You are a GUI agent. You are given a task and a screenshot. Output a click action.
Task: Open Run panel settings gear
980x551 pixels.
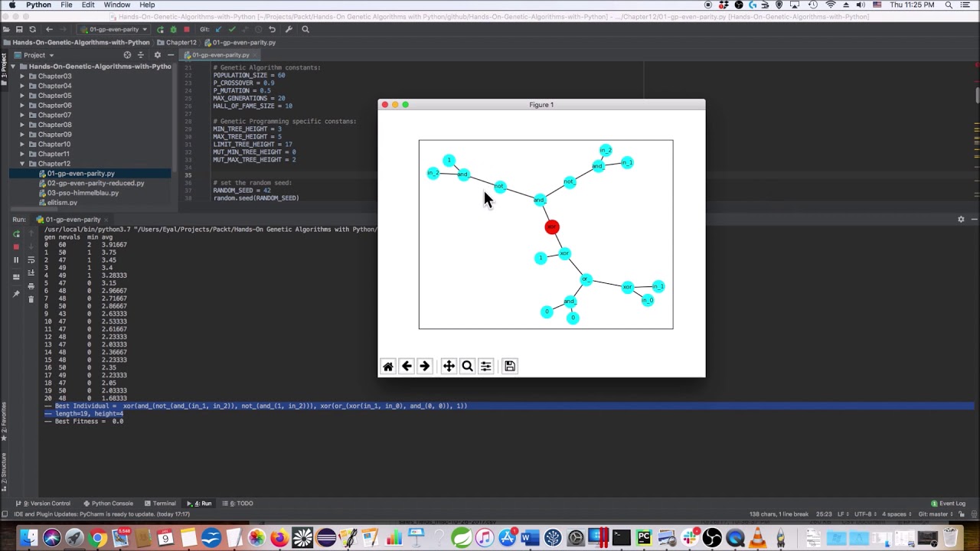961,220
